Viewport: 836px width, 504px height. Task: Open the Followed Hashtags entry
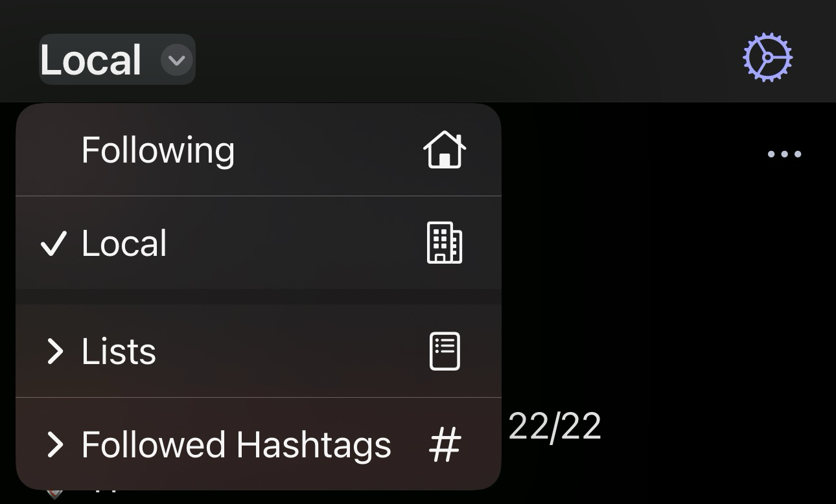(x=259, y=444)
